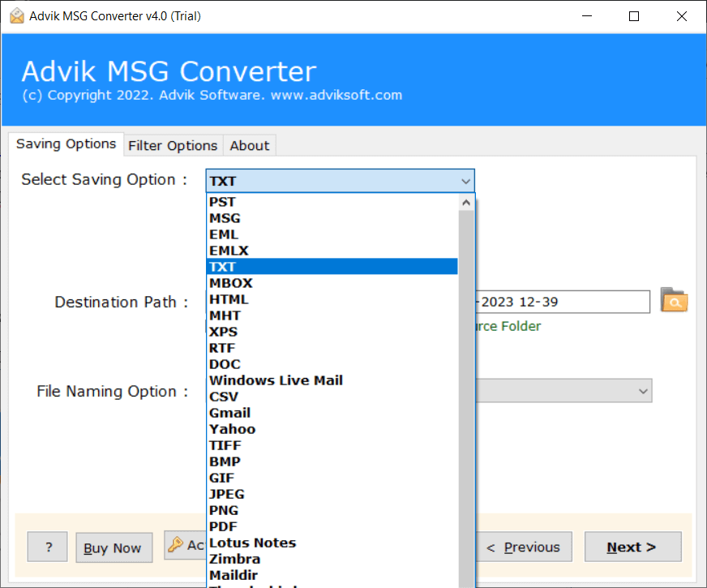Select JPEG in the format list
This screenshot has height=588, width=707.
[x=332, y=494]
